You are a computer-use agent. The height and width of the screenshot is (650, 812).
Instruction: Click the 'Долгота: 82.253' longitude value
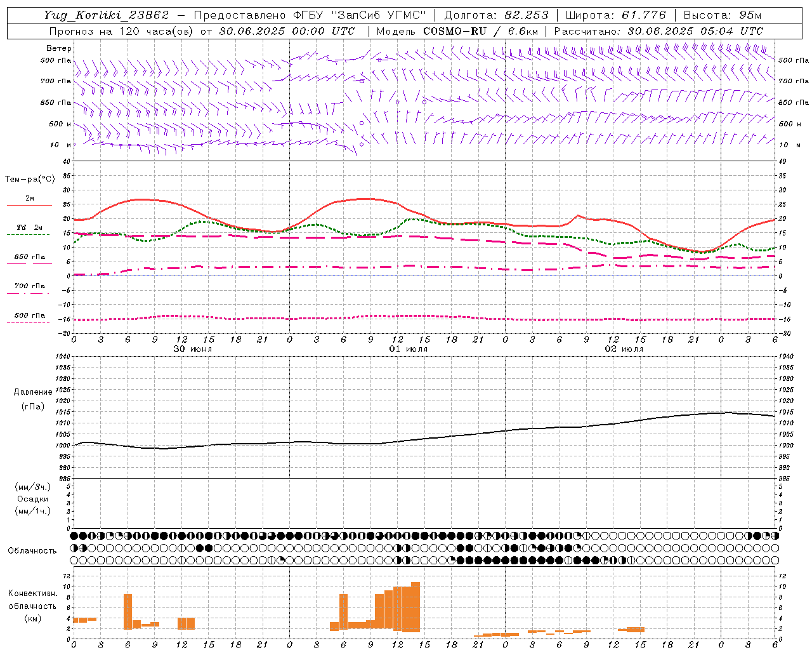(497, 15)
